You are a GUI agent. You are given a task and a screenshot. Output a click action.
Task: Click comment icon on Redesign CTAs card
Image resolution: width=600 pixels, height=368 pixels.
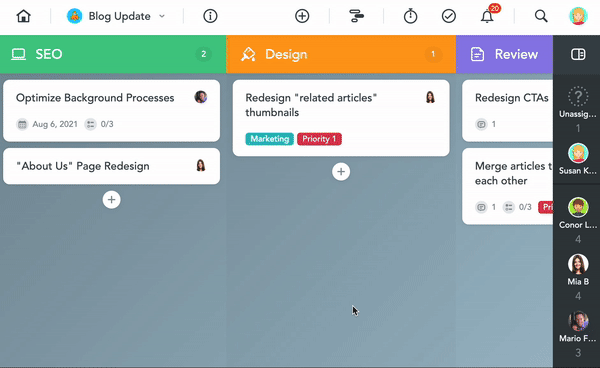(481, 124)
